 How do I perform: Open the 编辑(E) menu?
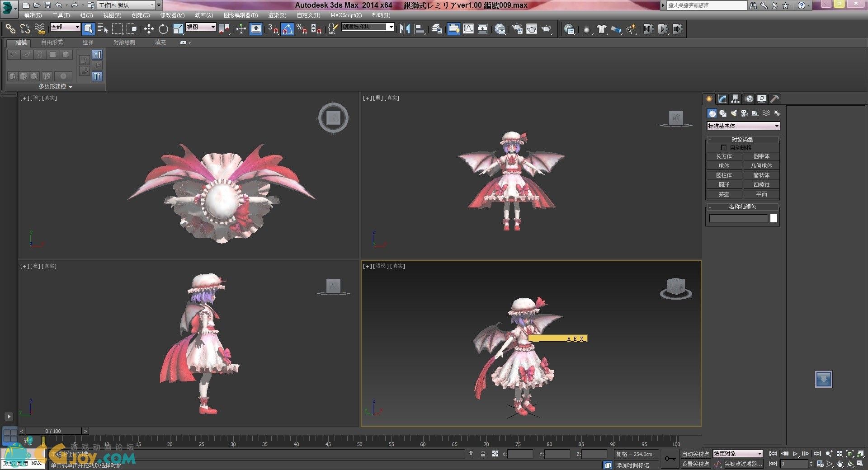[33, 15]
